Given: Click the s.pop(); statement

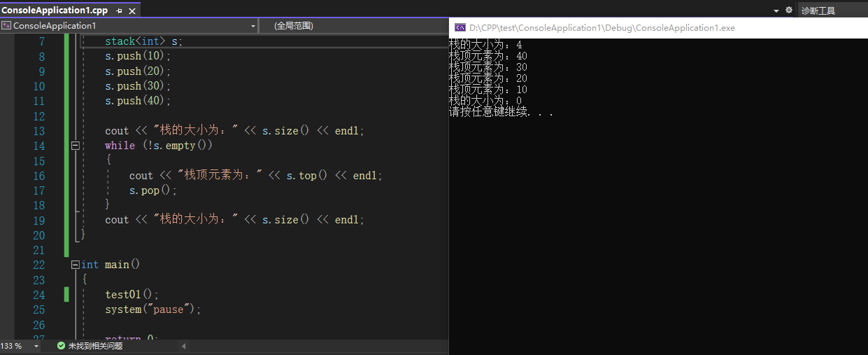Looking at the screenshot, I should (x=153, y=190).
